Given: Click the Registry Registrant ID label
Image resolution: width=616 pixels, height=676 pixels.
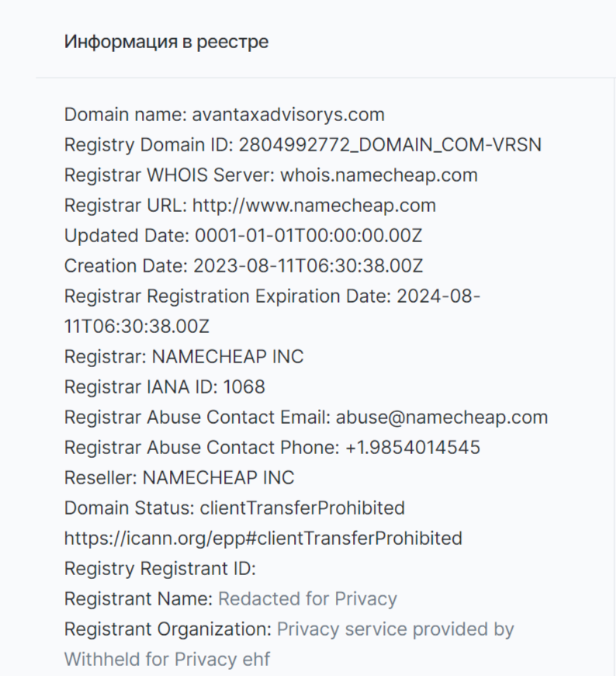Looking at the screenshot, I should coord(160,569).
